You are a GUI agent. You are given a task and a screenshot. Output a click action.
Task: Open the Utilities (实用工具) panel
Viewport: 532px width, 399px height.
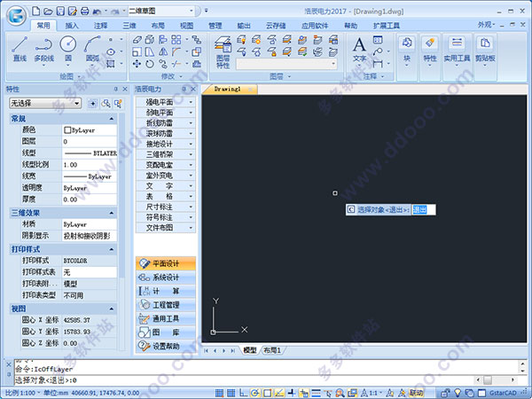(x=457, y=51)
